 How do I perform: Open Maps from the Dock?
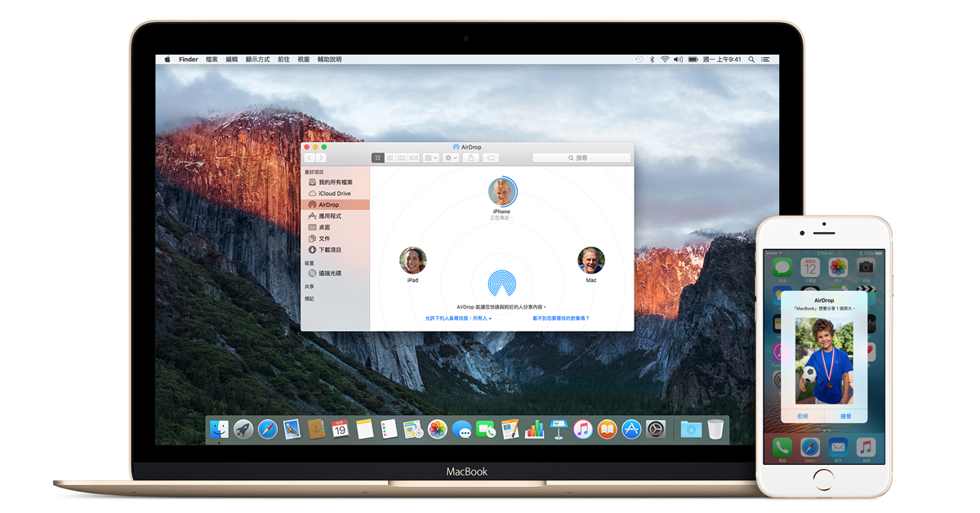413,429
